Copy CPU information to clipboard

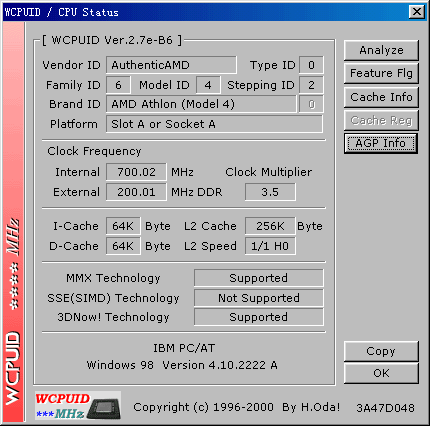coord(381,351)
